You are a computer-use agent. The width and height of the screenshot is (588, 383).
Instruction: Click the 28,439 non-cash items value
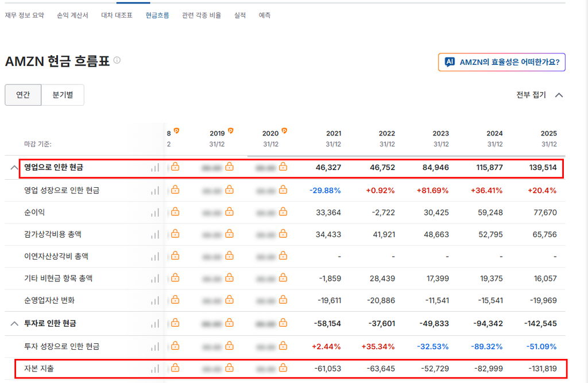382,278
